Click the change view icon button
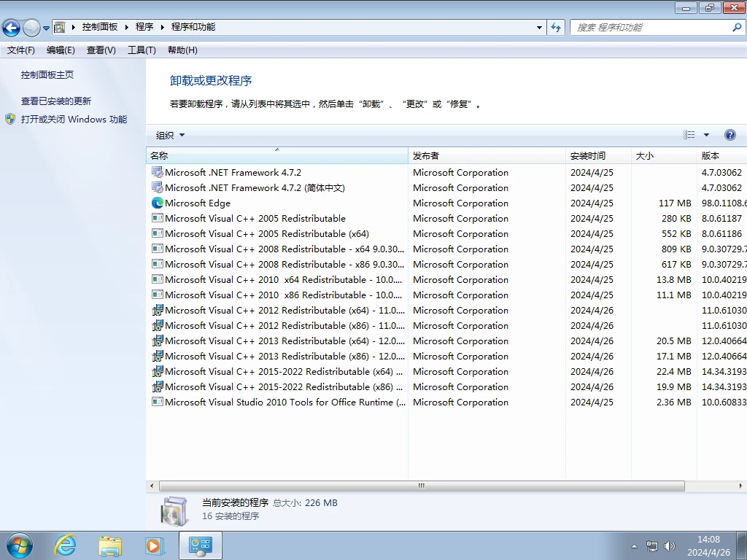Viewport: 747px width, 560px height. (x=689, y=135)
